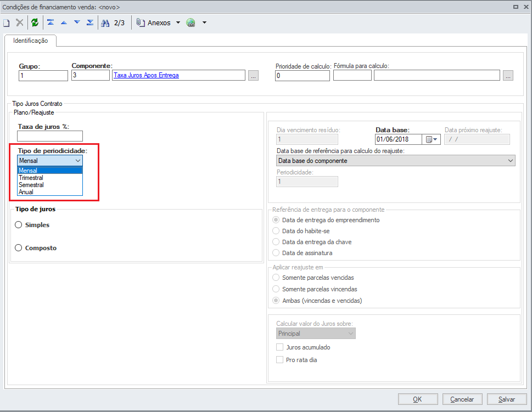This screenshot has height=412, width=532.
Task: Toggle the Pro rata dia checkbox
Action: 280,360
